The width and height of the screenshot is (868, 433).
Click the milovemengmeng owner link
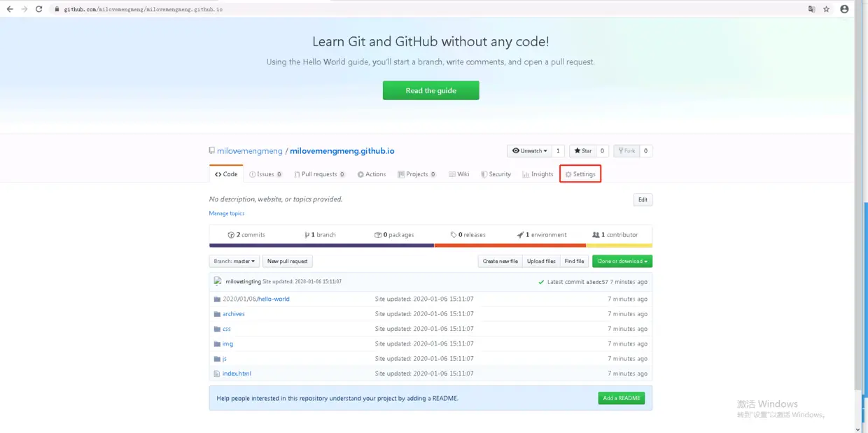click(x=250, y=151)
